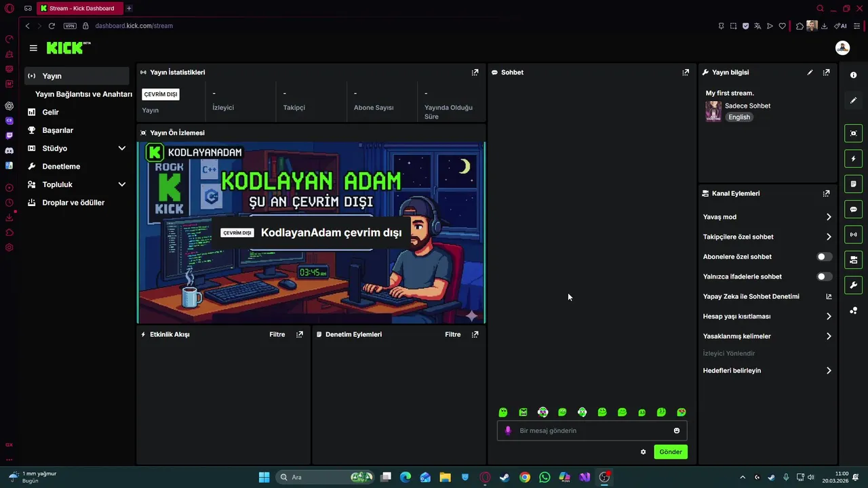Open Hesap yaşı kısıtlaması options arrow

point(828,317)
